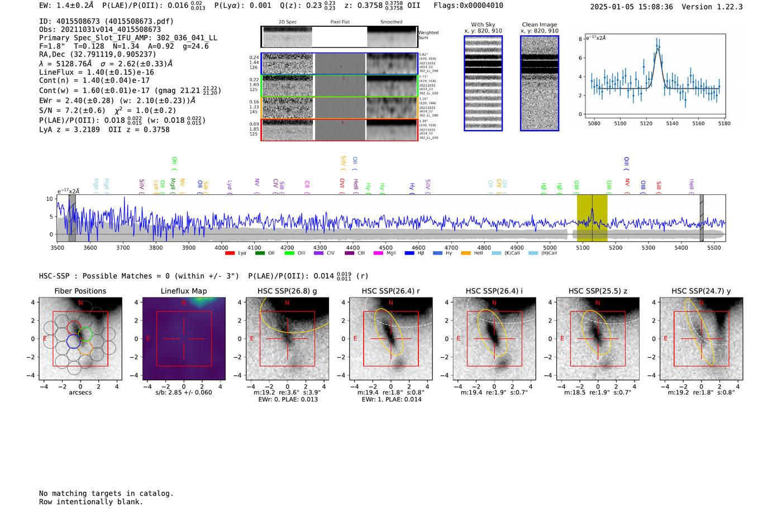This screenshot has height=532, width=782.
Task: Click the LyA z = 3.2189 text
Action: click(69, 130)
